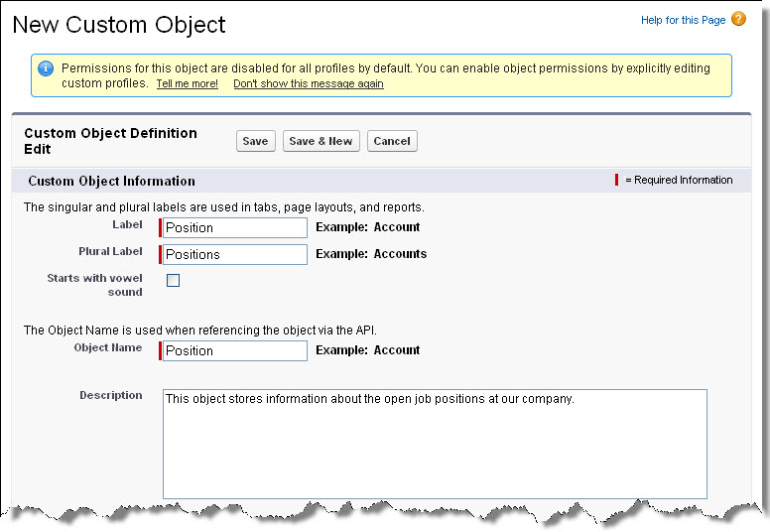
Task: Toggle the Starts with vowel sound checkbox
Action: click(x=174, y=280)
